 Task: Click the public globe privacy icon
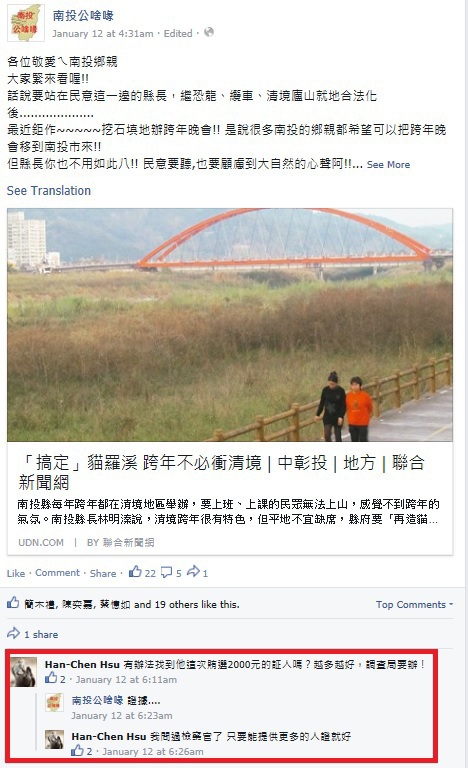pyautogui.click(x=209, y=32)
